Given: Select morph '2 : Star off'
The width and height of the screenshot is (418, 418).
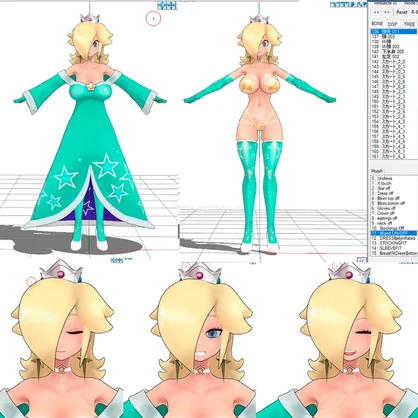Looking at the screenshot, I should click(x=394, y=188).
